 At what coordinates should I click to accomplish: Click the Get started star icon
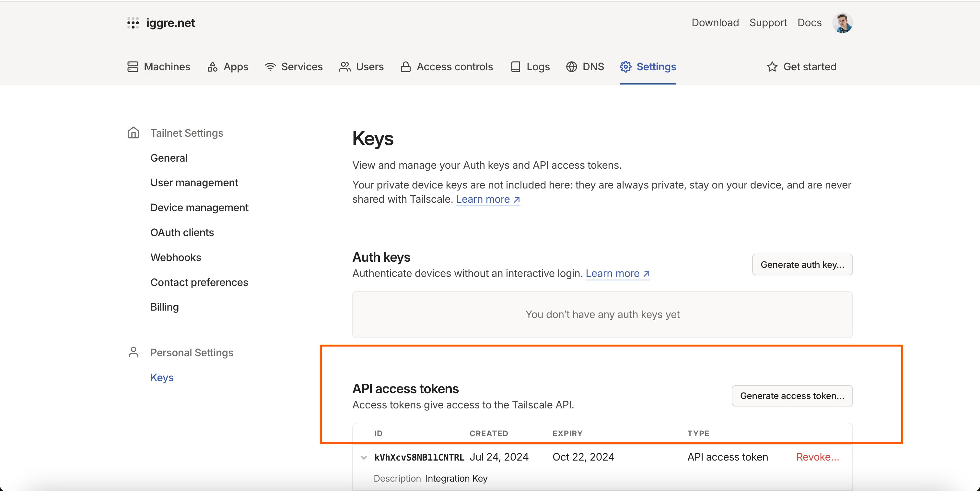coord(772,66)
